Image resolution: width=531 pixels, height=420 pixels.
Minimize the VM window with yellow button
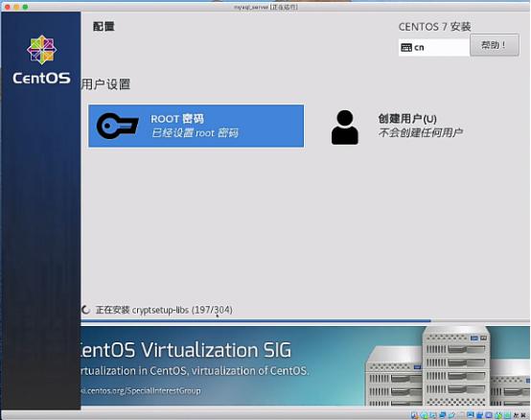point(16,7)
